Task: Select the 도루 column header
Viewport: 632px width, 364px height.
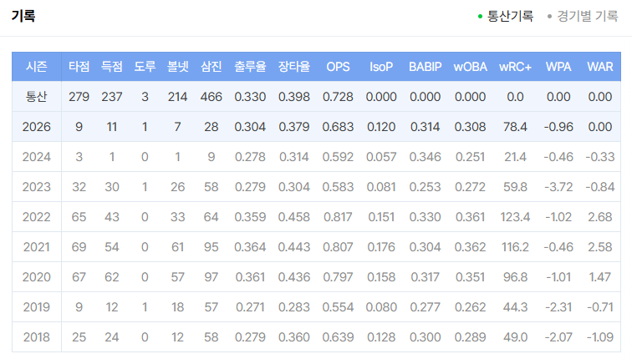Action: click(145, 67)
